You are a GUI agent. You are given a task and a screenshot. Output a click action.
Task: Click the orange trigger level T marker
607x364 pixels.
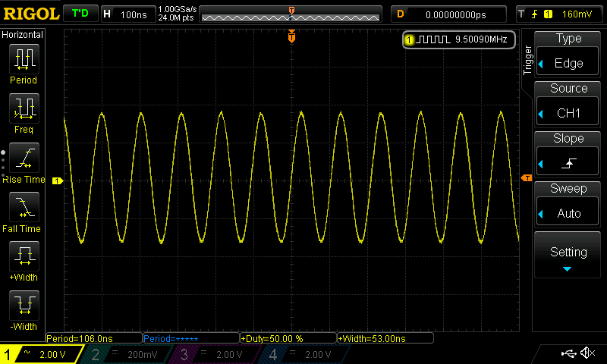coord(527,178)
